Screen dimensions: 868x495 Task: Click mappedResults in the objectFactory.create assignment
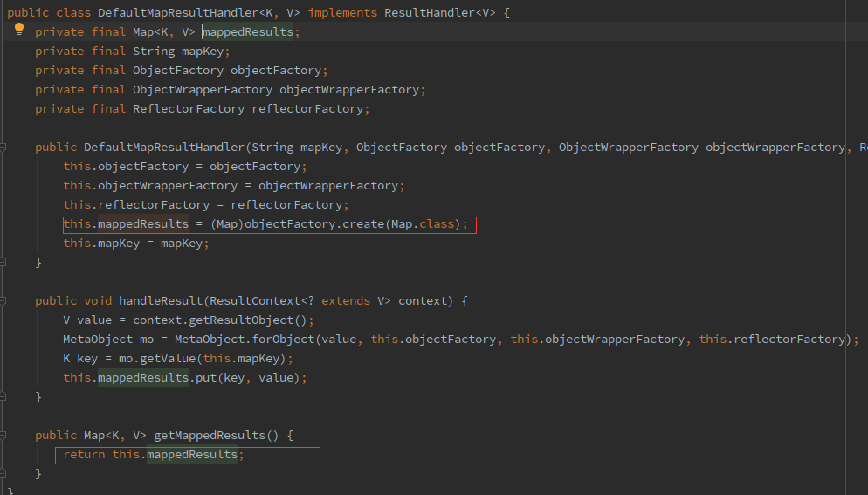143,224
